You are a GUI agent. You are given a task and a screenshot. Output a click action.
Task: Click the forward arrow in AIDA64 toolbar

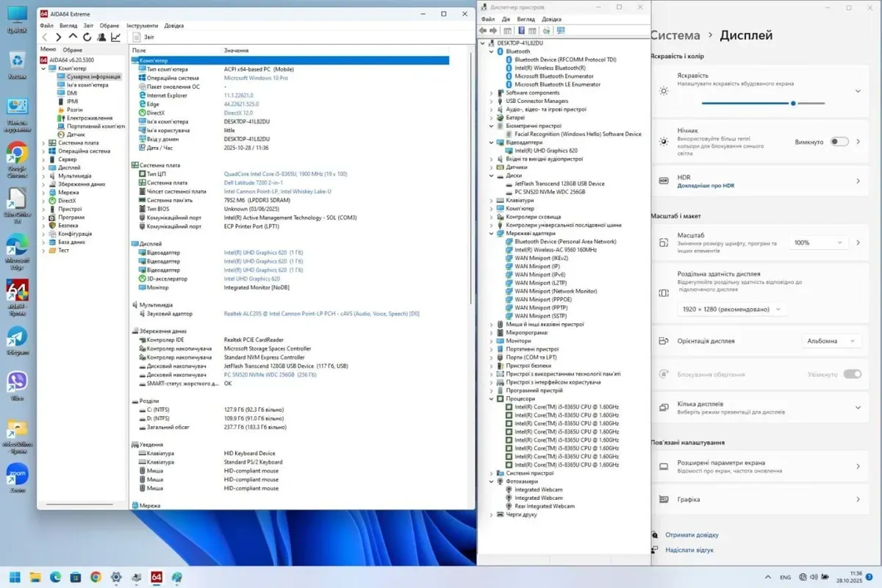[x=59, y=37]
